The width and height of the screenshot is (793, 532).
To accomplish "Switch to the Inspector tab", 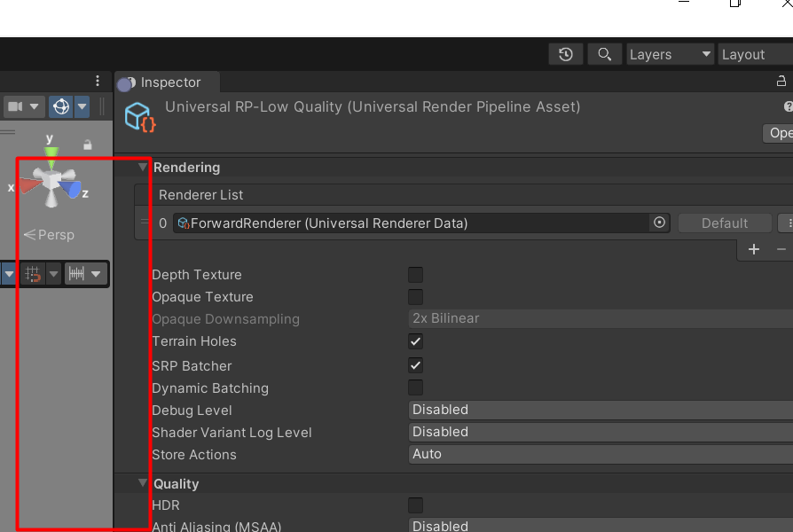I will (167, 82).
